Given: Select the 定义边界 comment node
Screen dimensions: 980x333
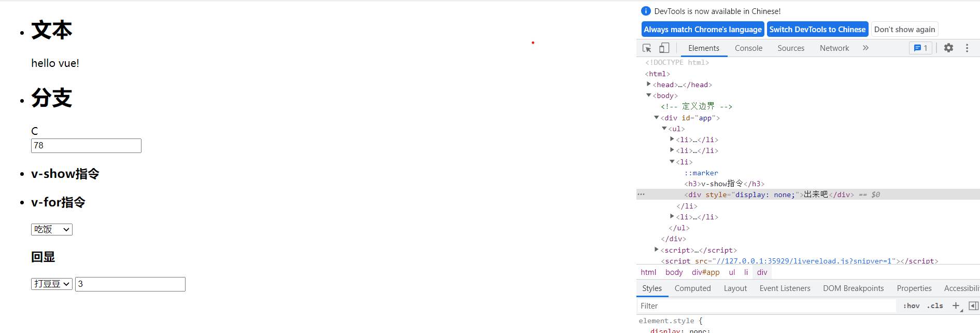Looking at the screenshot, I should 696,106.
